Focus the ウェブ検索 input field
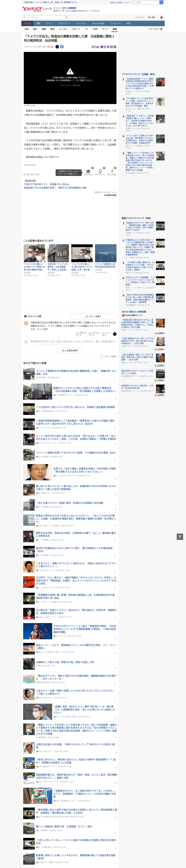 point(145,2)
